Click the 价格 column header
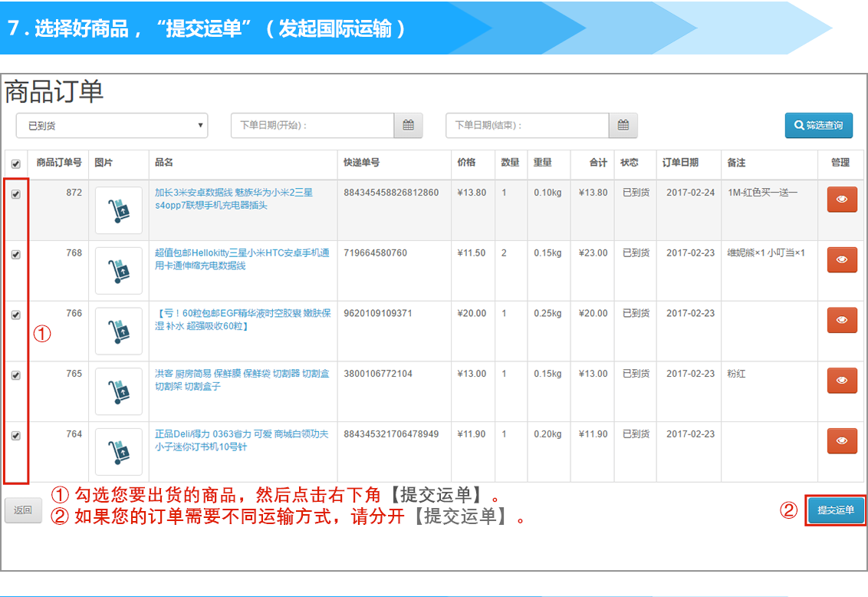Viewport: 868px width, 597px height. click(x=466, y=162)
